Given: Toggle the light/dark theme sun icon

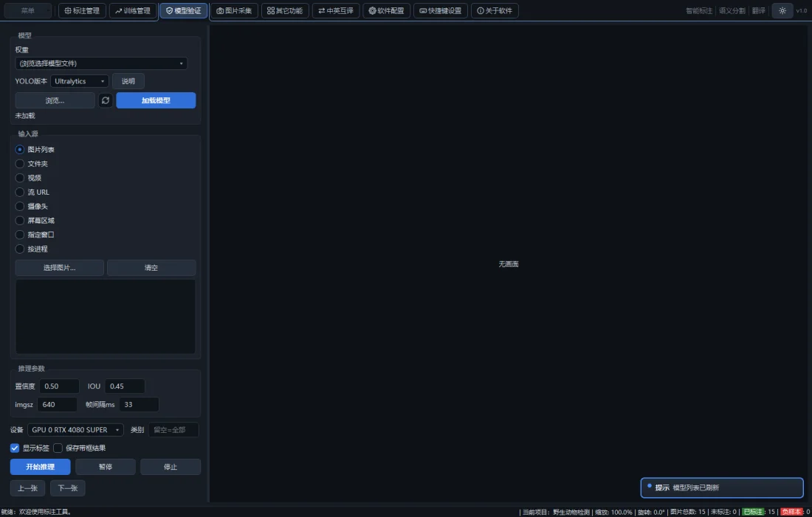Looking at the screenshot, I should pyautogui.click(x=782, y=11).
